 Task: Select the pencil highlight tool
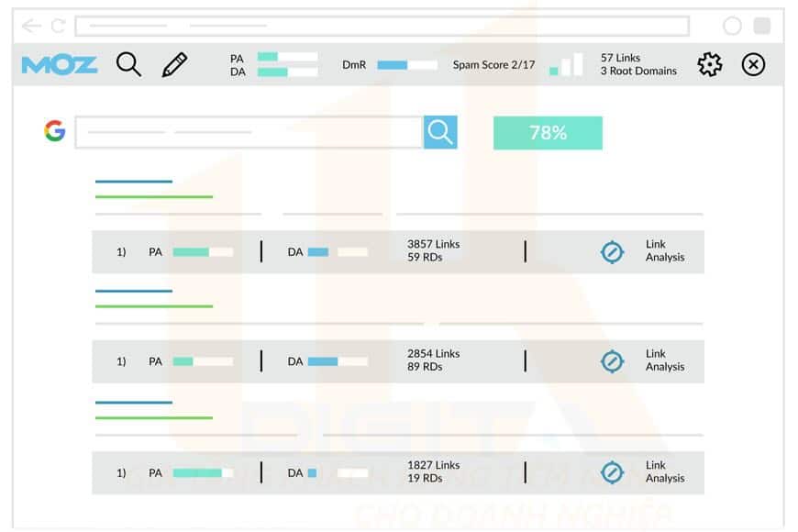click(174, 64)
